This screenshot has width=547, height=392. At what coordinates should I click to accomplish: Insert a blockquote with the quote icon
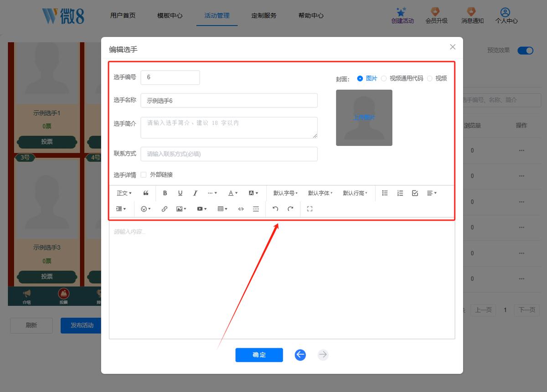pos(146,193)
